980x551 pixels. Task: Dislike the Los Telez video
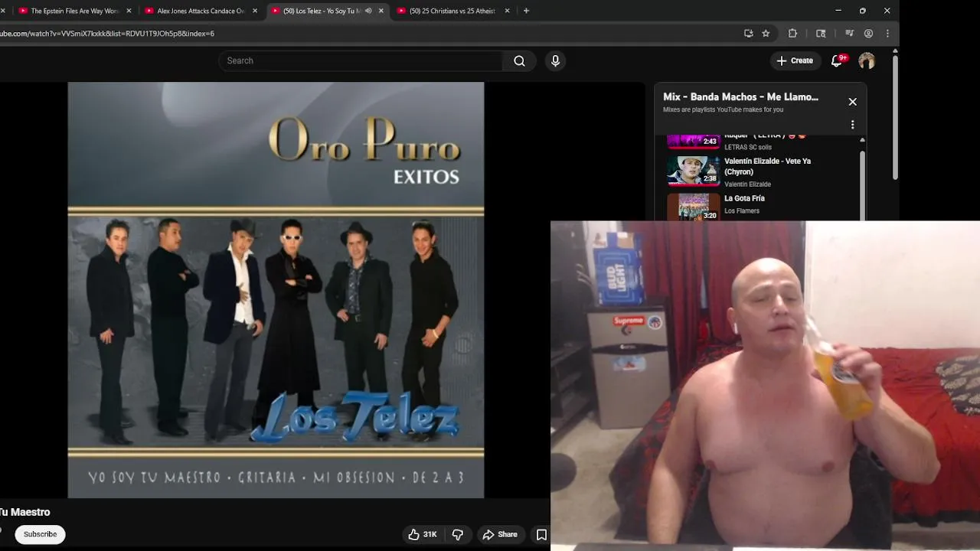click(x=458, y=534)
